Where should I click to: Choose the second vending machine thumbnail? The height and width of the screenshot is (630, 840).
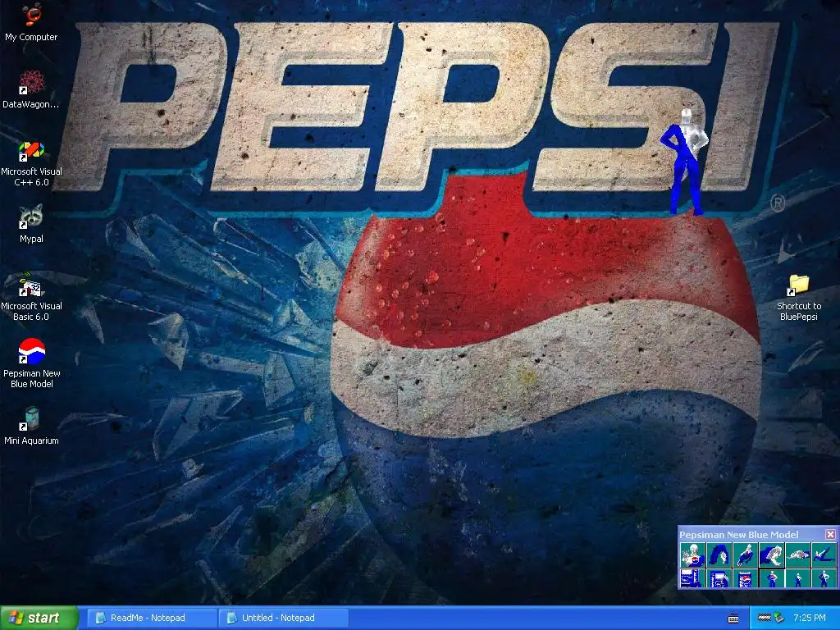click(719, 578)
